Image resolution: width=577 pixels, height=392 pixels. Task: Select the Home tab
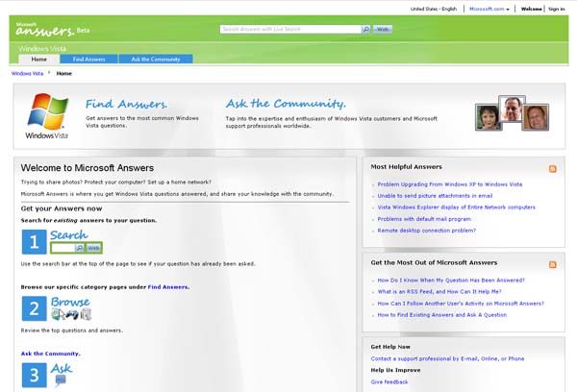tap(39, 59)
